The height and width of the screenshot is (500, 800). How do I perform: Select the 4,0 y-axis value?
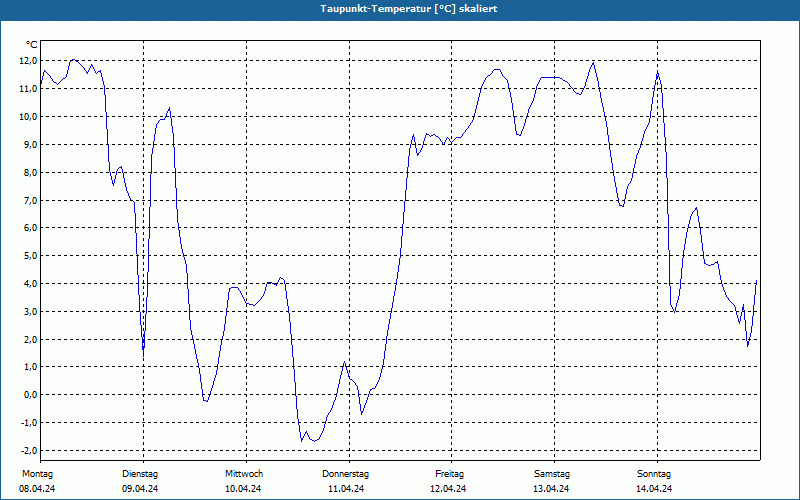pos(30,284)
